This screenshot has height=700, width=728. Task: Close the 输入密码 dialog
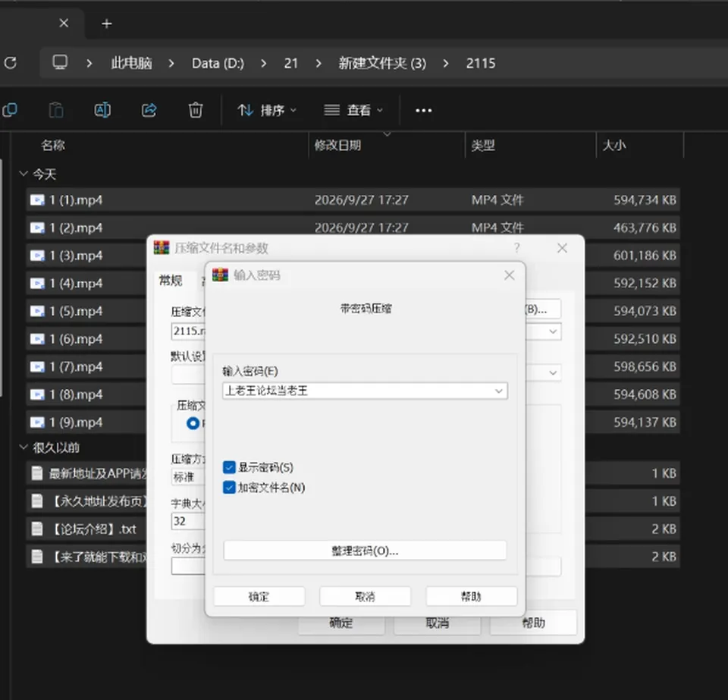[x=510, y=275]
